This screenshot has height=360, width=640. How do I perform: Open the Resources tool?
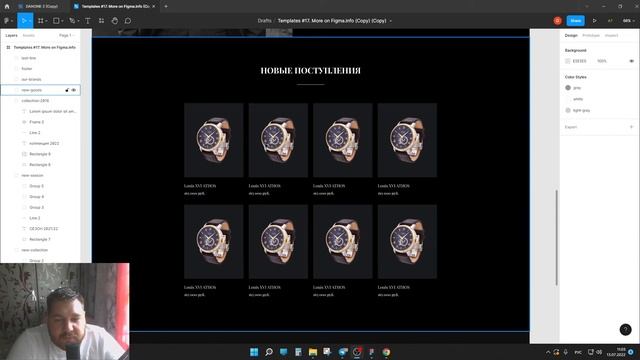101,21
